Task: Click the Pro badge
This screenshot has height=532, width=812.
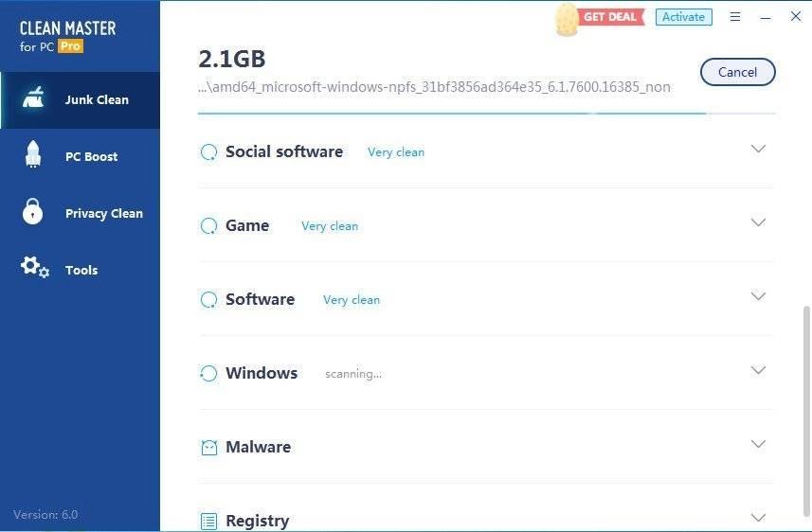Action: pyautogui.click(x=70, y=46)
